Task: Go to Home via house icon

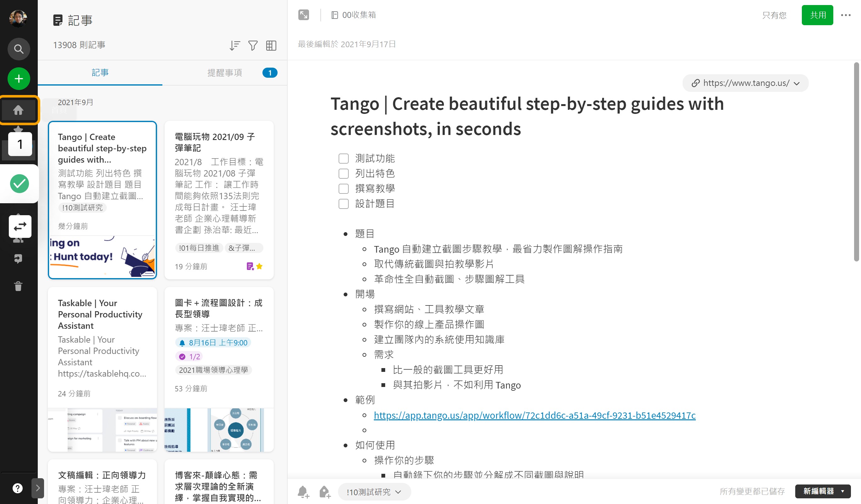Action: point(18,110)
